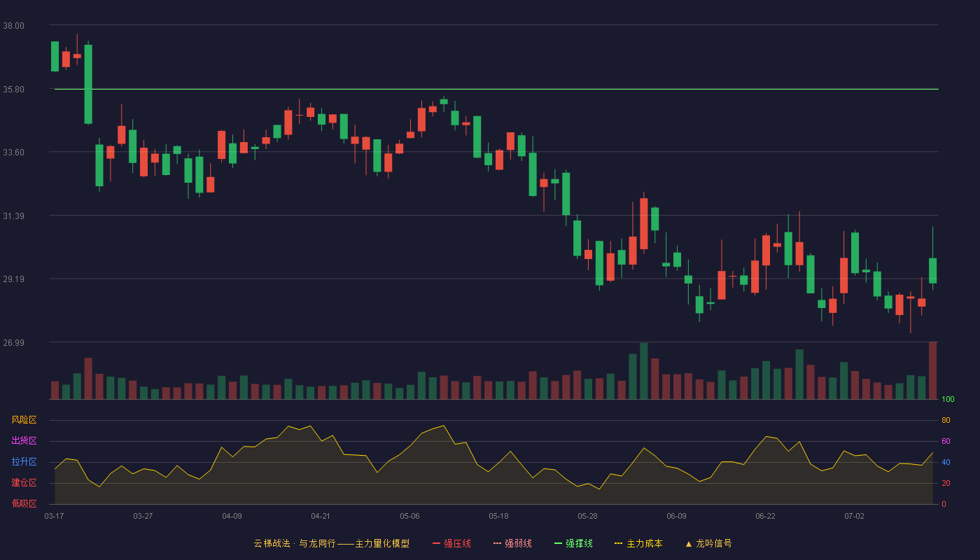980x560 pixels.
Task: Toggle the 主力成本 legend yellow dashed icon
Action: point(618,543)
